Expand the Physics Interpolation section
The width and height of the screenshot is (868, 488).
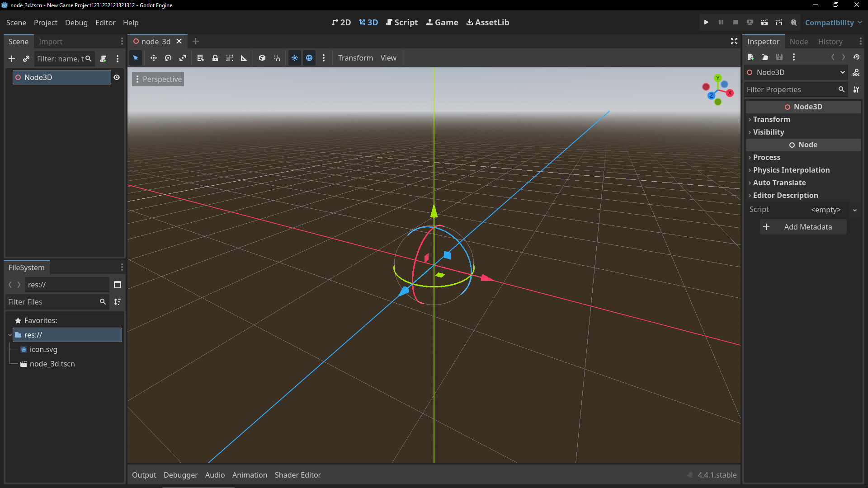(791, 170)
